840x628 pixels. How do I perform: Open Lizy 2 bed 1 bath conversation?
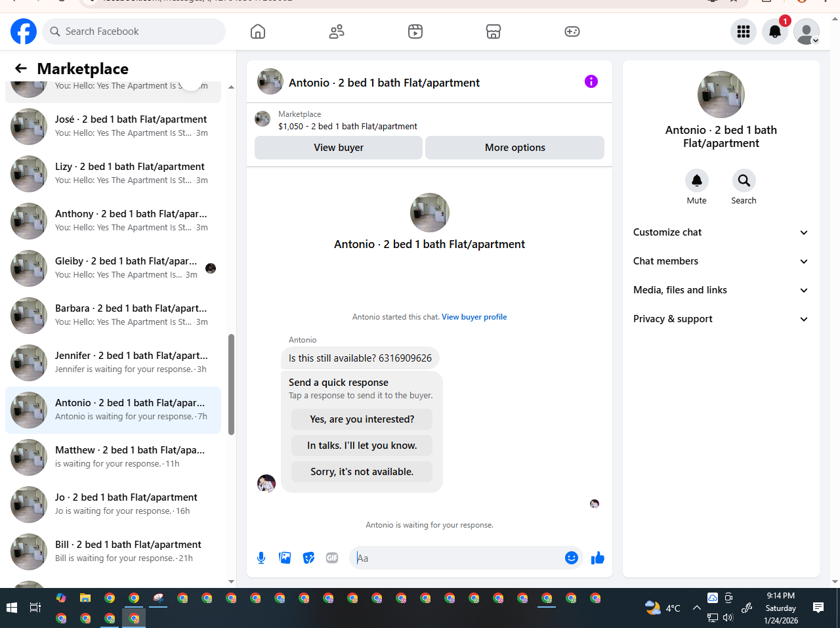[113, 173]
